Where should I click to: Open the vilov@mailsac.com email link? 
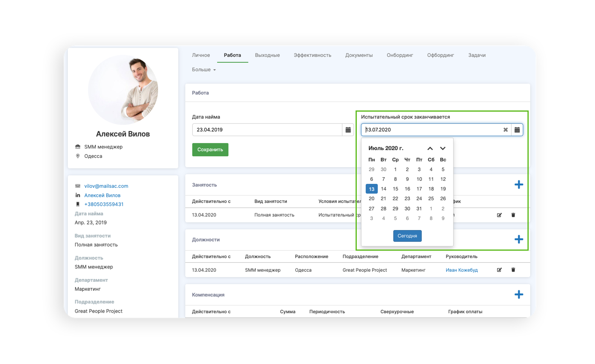click(x=106, y=186)
